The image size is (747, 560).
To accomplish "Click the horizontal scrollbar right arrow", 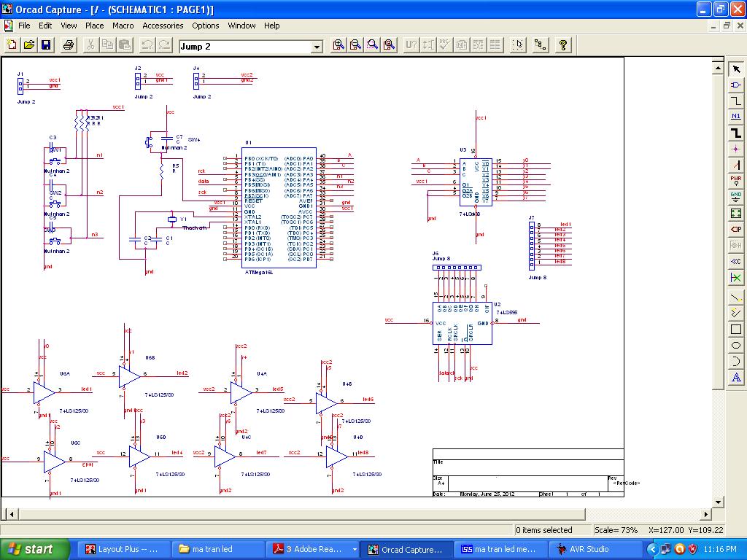I will tap(706, 514).
